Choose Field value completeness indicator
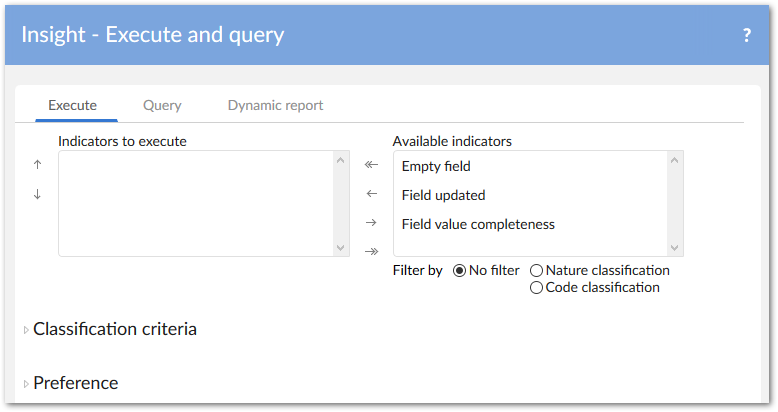 click(478, 224)
